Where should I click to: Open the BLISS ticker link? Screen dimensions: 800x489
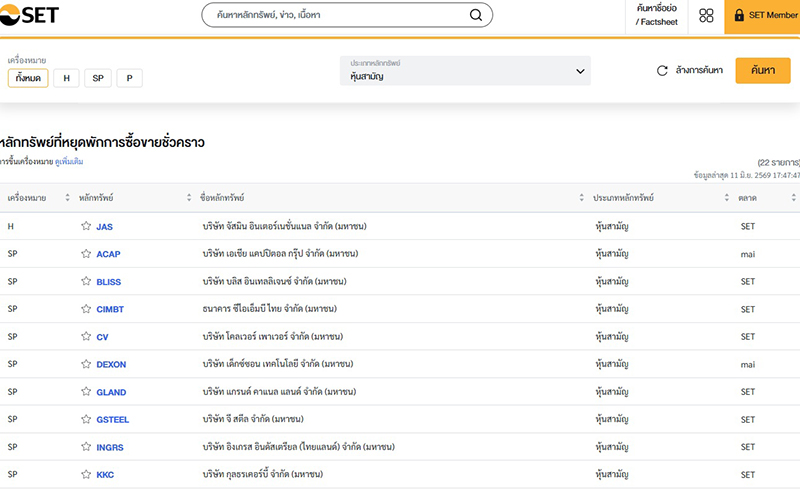click(x=109, y=282)
